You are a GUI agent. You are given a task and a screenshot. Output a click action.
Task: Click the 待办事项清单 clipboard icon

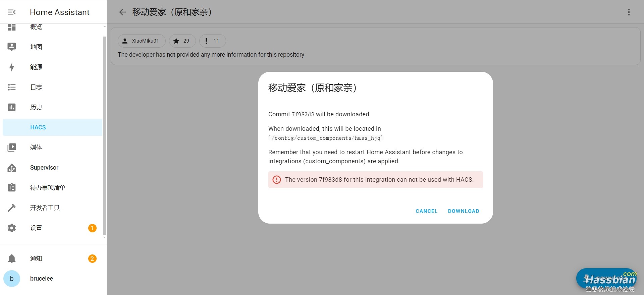click(12, 188)
